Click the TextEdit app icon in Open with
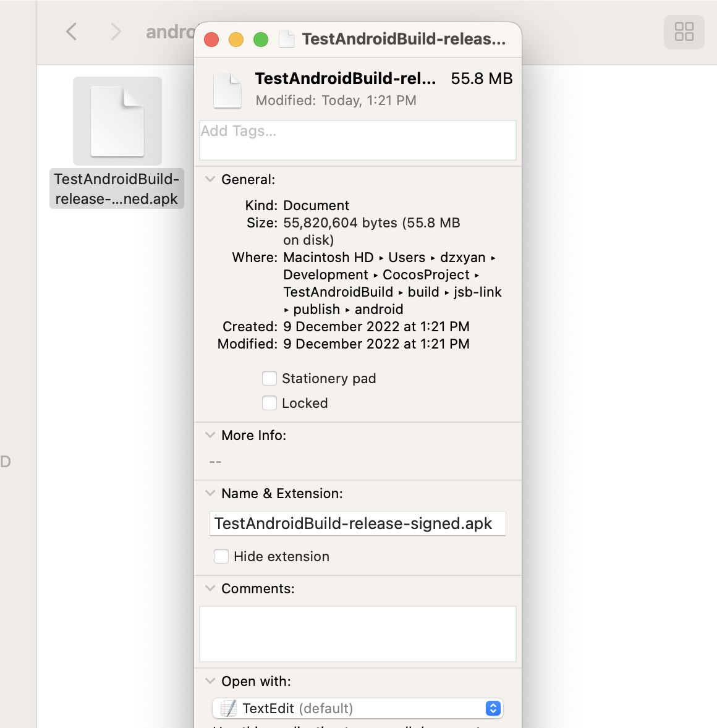Image resolution: width=717 pixels, height=728 pixels. [229, 708]
